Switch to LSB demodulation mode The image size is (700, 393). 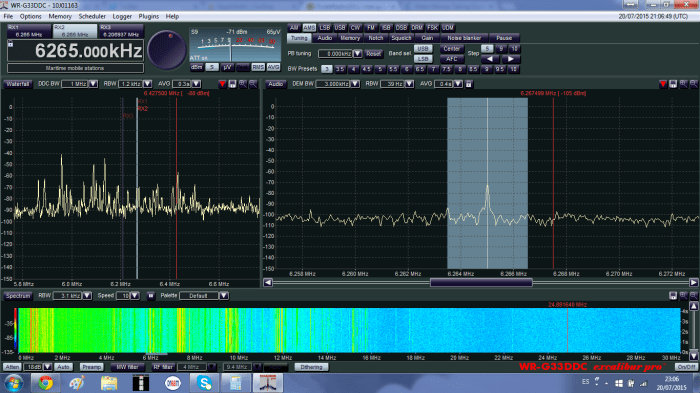[325, 28]
